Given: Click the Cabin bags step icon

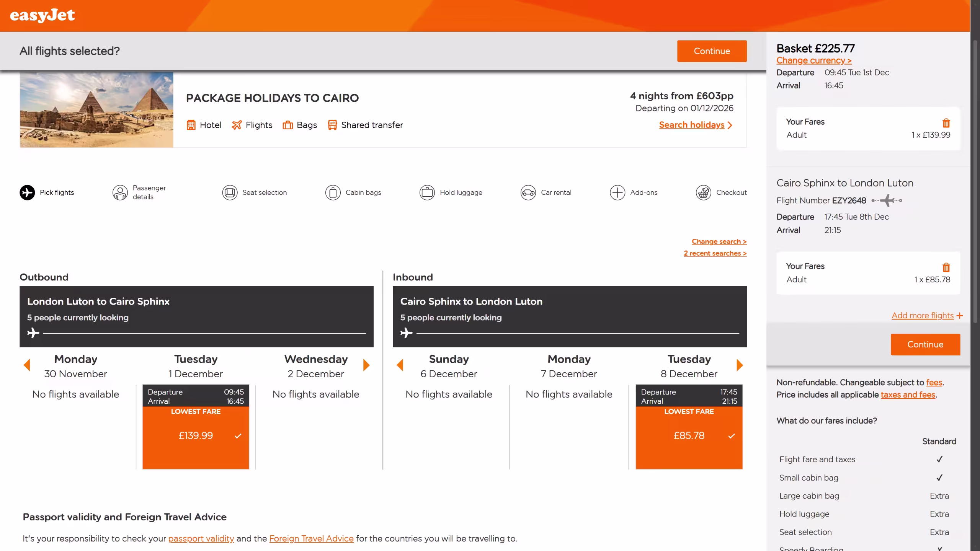Looking at the screenshot, I should [333, 192].
